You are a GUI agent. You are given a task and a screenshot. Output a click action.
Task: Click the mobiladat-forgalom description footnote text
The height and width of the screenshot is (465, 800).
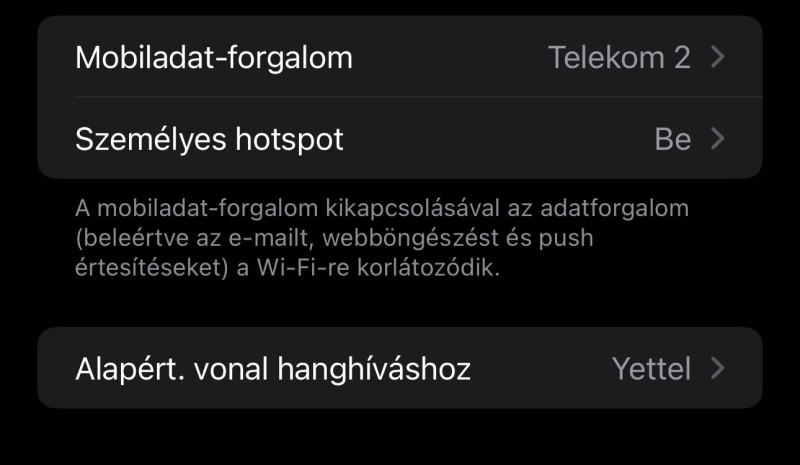pyautogui.click(x=382, y=237)
